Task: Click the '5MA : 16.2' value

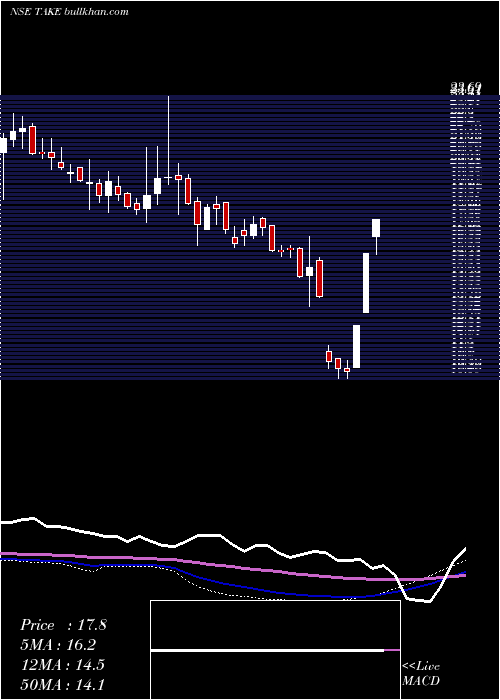Action: [58, 645]
